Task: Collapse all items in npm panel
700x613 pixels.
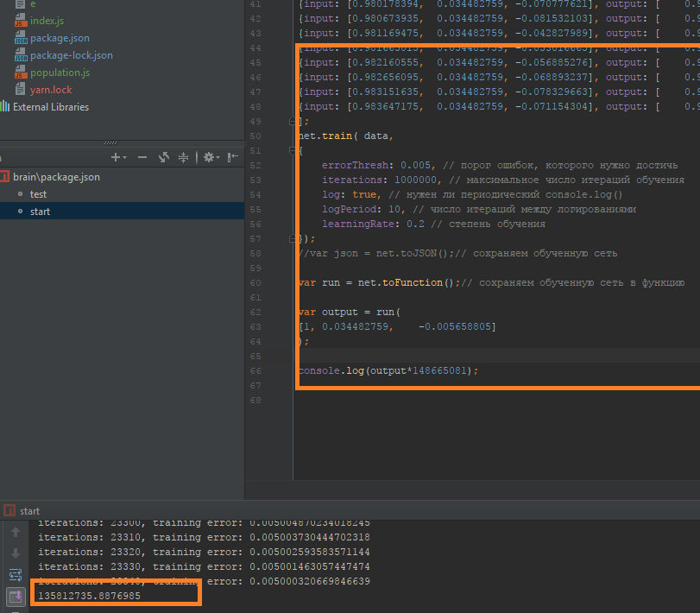Action: pyautogui.click(x=183, y=157)
